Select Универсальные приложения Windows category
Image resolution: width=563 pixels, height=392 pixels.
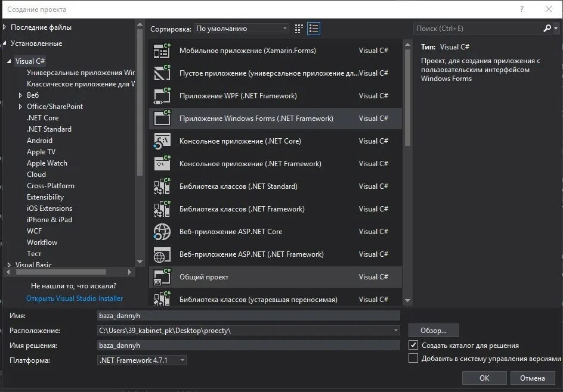pyautogui.click(x=81, y=73)
